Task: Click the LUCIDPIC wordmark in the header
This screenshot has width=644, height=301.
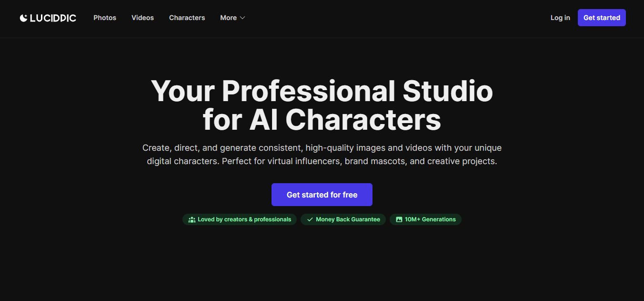Action: 53,18
